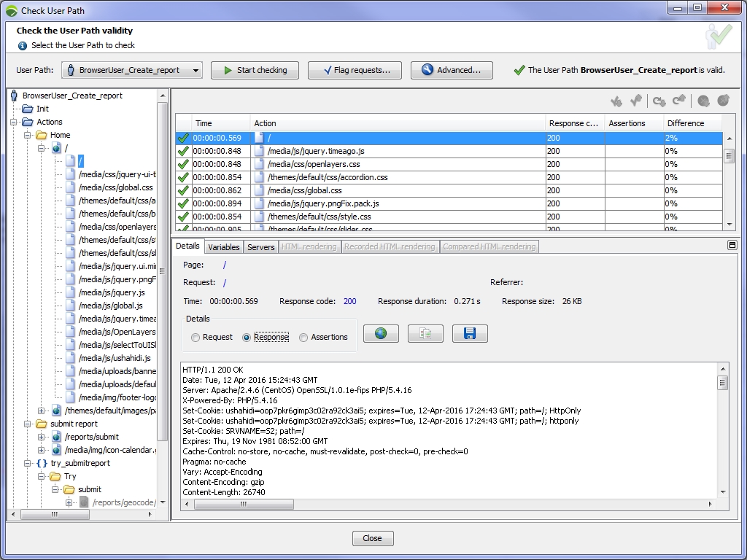This screenshot has height=560, width=747.
Task: Open the response in a browser
Action: (x=381, y=332)
